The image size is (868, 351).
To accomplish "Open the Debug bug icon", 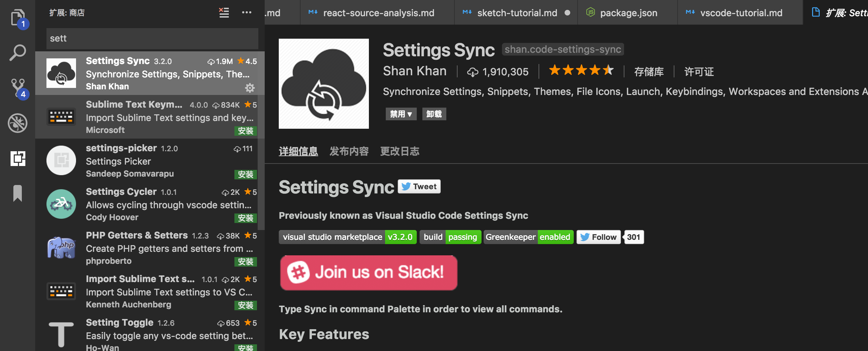I will pos(18,123).
